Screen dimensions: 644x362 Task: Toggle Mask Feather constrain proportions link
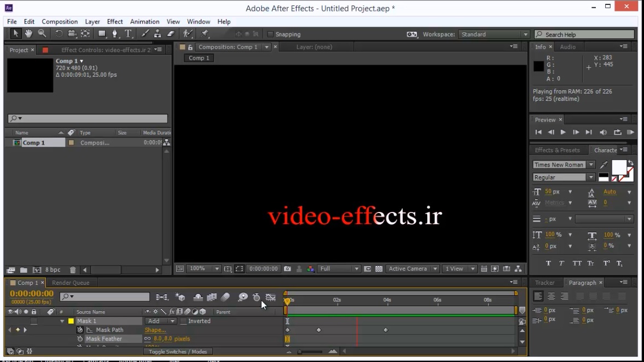(147, 339)
